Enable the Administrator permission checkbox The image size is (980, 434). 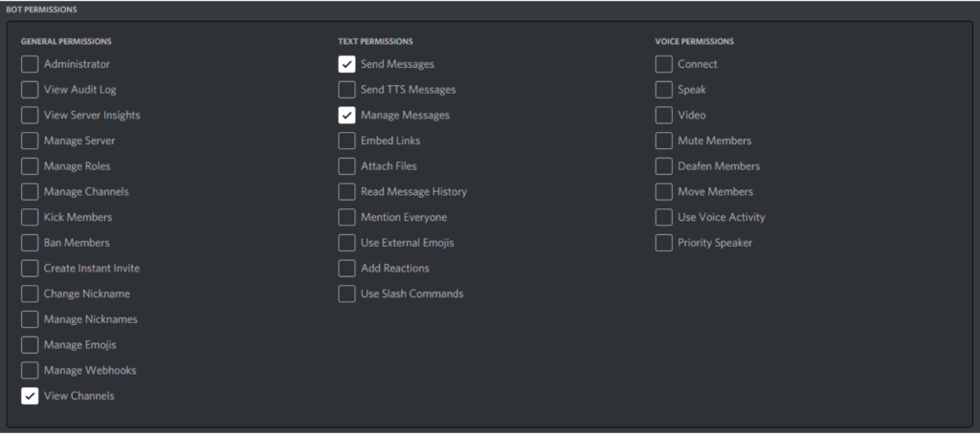(x=30, y=64)
